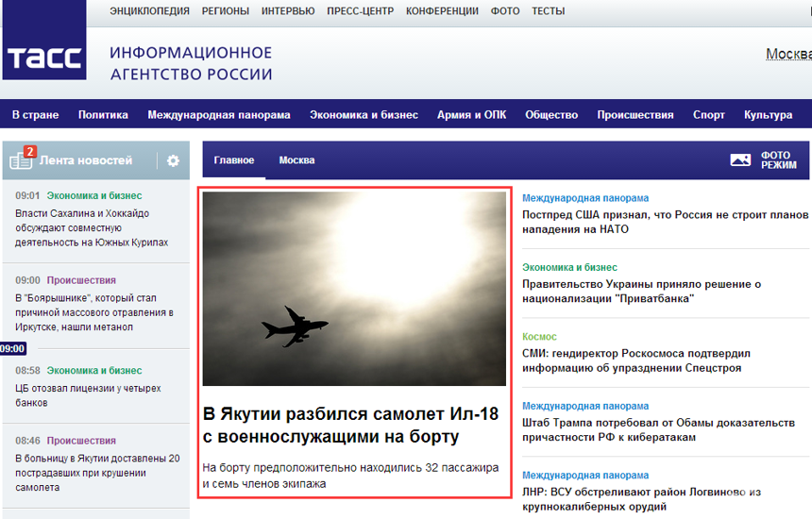Click the 09:01 Экономика и бизнес category
Image resolution: width=812 pixels, height=519 pixels.
(x=94, y=195)
